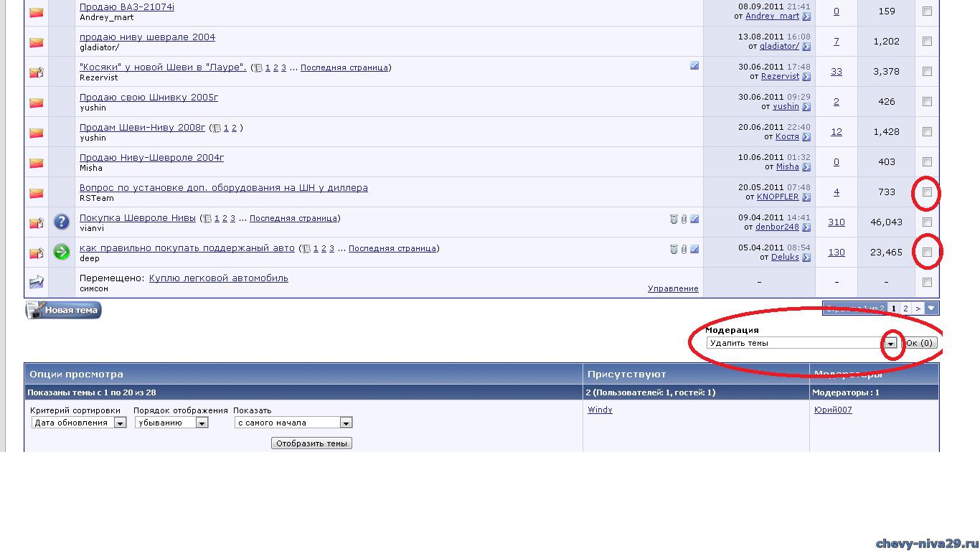Screen dimensions: 980x551
Task: Select the checkbox for the поддержаный авто thread
Action: point(927,253)
